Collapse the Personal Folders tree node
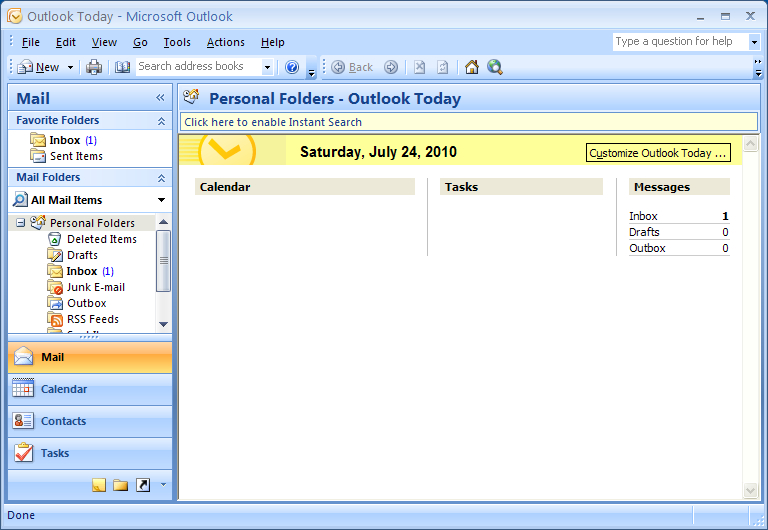Viewport: 768px width, 530px height. pos(20,223)
